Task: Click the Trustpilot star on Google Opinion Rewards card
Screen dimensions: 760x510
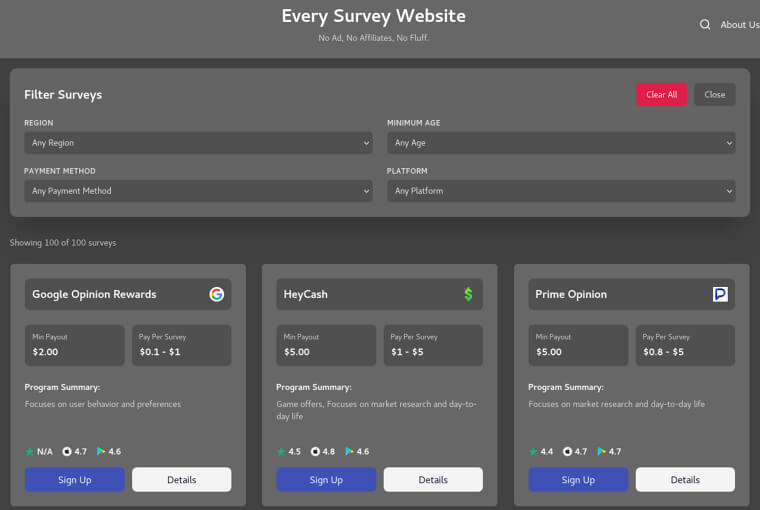Action: (x=30, y=451)
